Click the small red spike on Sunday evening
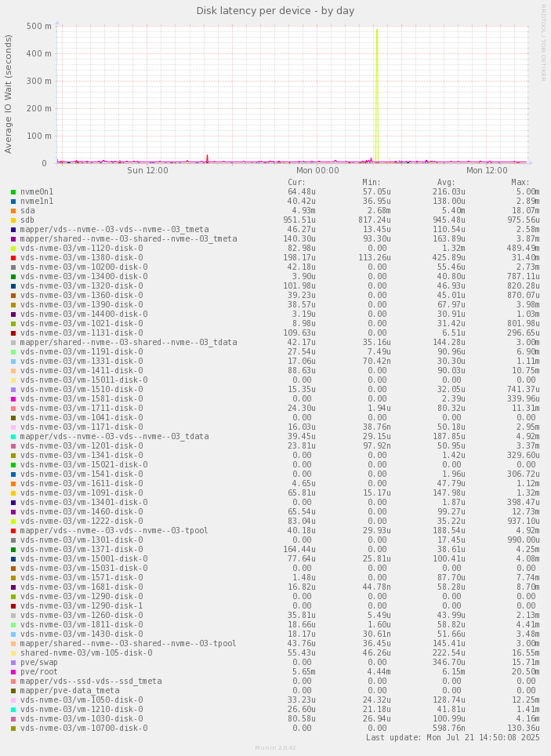This screenshot has height=756, width=551. pyautogui.click(x=207, y=158)
